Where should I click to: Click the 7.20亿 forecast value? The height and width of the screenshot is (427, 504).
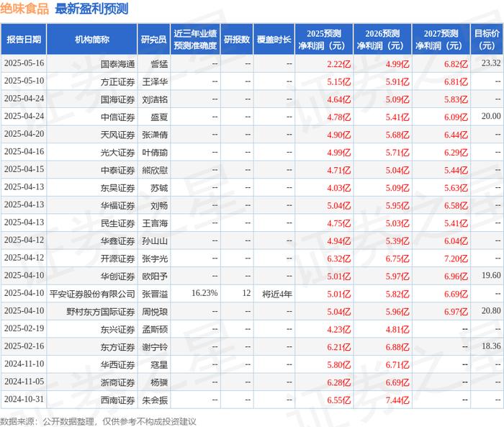[x=456, y=259]
